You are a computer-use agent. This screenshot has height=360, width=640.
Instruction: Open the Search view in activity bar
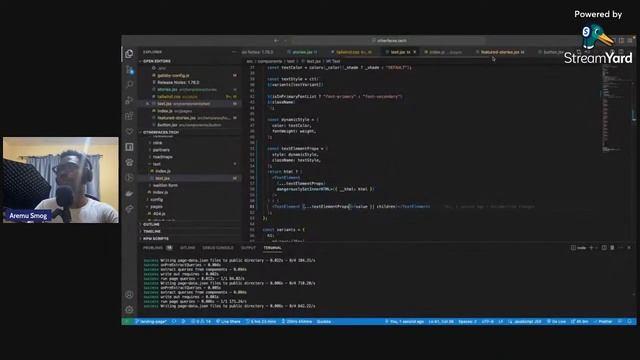[x=129, y=84]
